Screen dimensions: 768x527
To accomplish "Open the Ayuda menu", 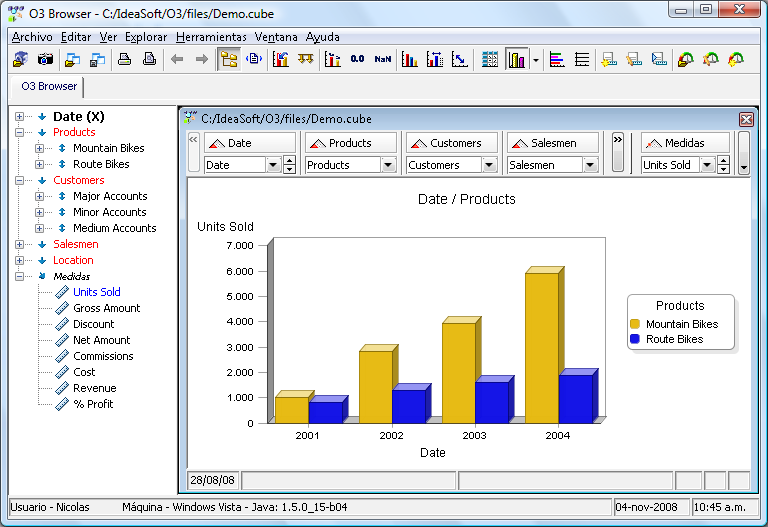I will [x=322, y=37].
